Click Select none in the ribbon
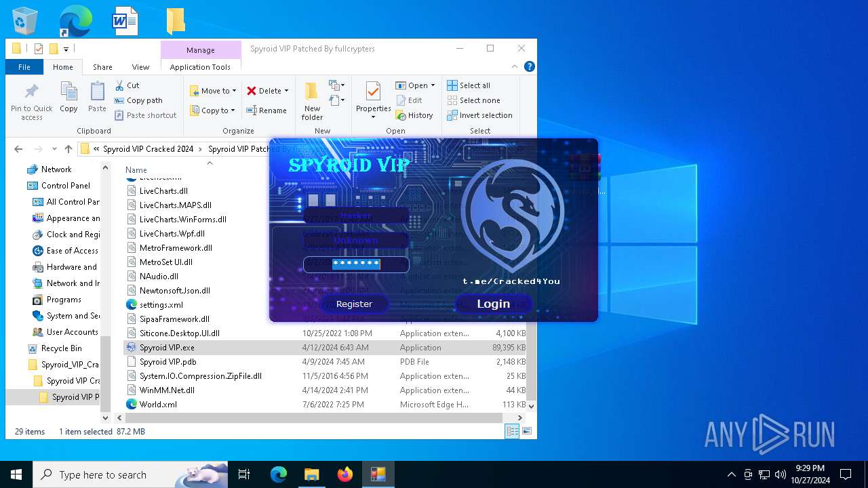 [x=473, y=100]
